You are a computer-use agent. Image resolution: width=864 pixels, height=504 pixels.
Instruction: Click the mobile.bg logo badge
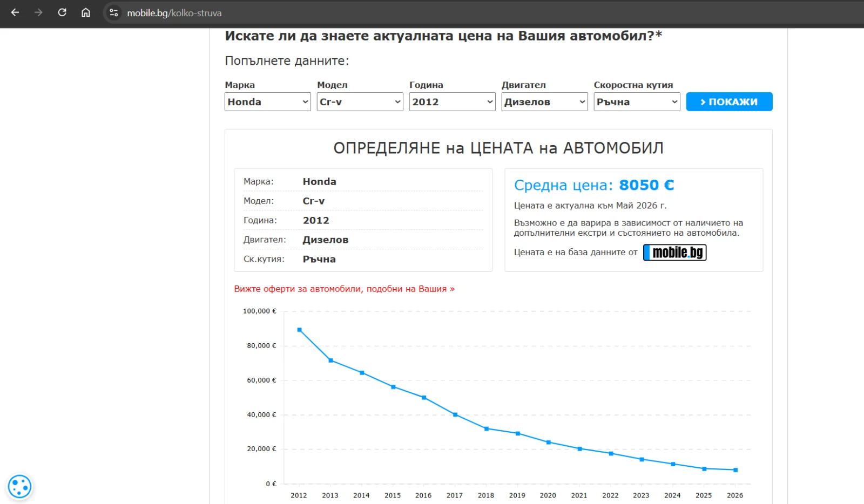(x=675, y=253)
